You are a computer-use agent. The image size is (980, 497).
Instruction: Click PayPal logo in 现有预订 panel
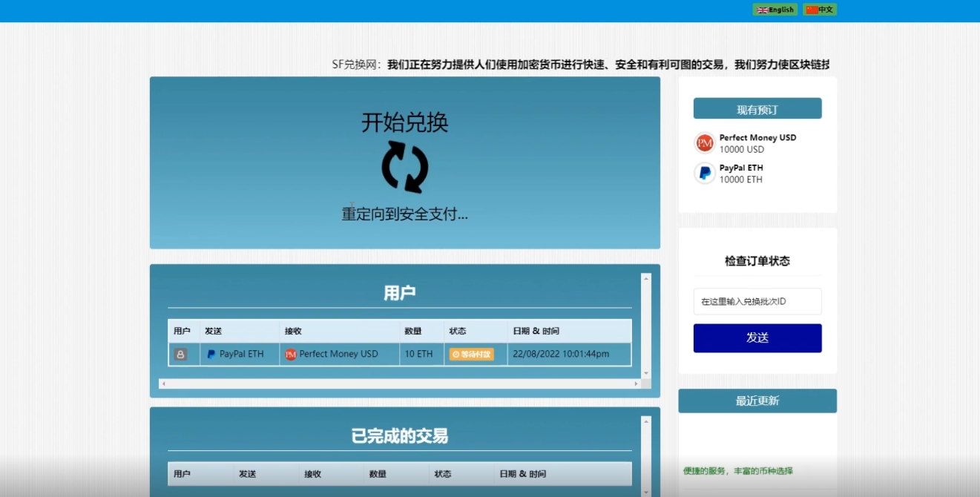[x=704, y=174]
